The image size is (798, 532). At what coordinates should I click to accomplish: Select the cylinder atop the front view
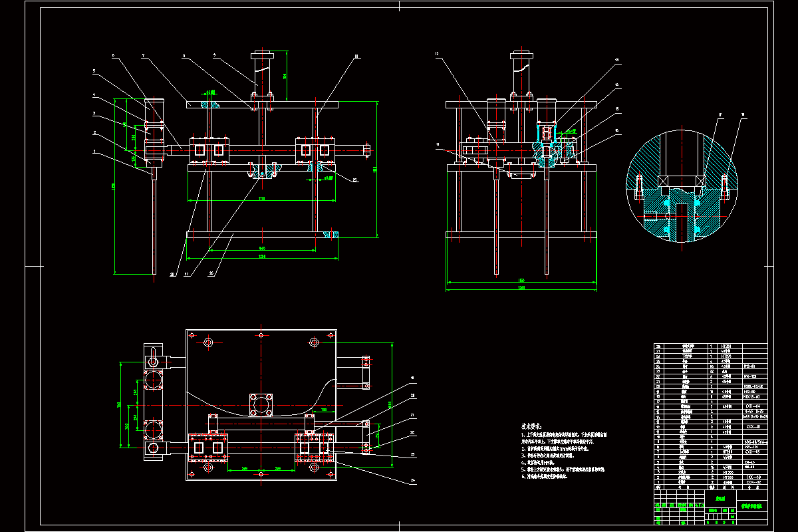262,75
